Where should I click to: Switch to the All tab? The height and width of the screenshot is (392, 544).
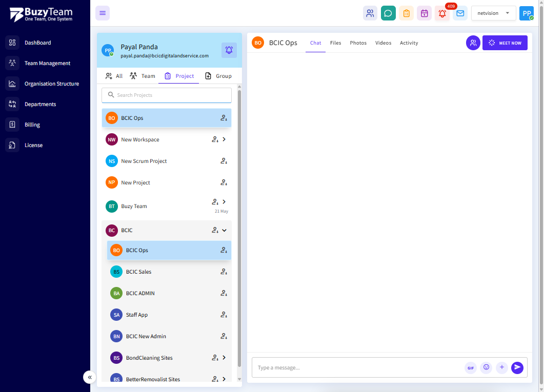click(x=114, y=76)
